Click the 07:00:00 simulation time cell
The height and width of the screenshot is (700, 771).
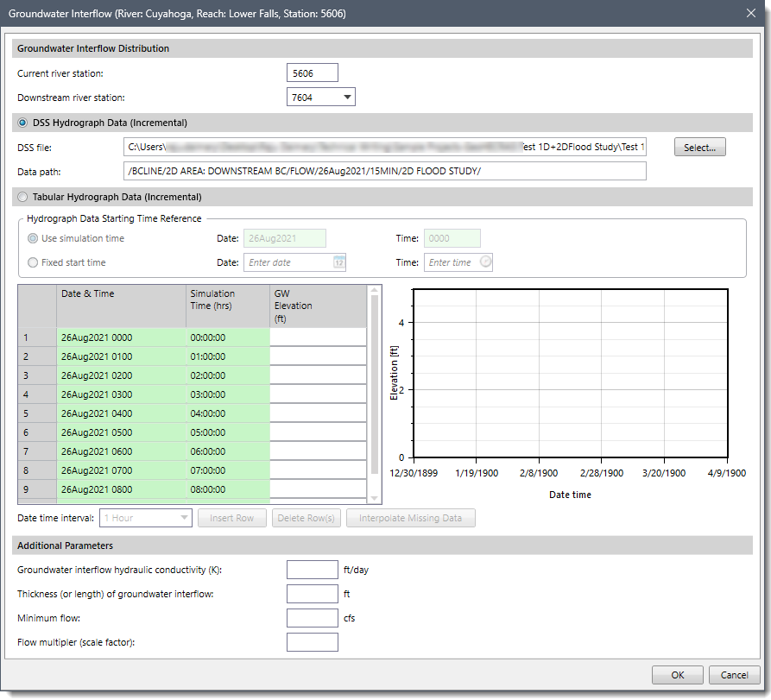[x=228, y=470]
